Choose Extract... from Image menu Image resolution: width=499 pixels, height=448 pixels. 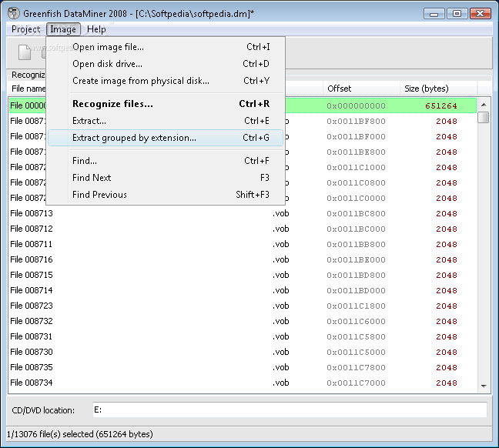click(x=166, y=121)
